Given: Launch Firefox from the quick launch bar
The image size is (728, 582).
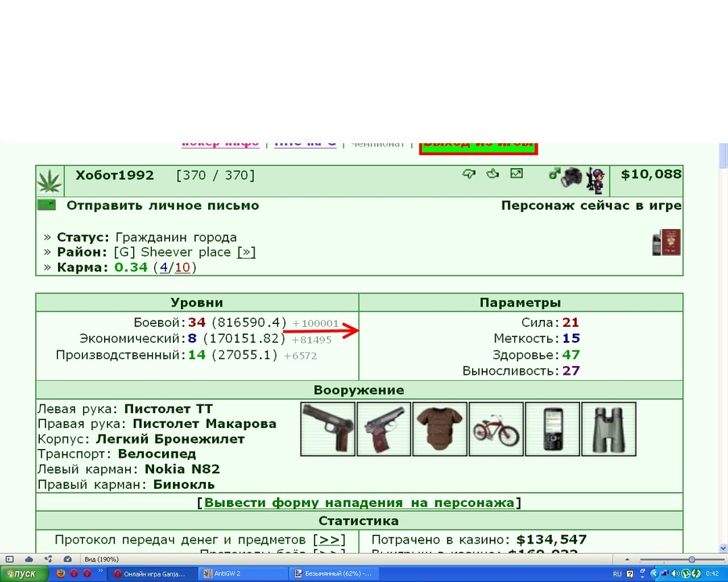Looking at the screenshot, I should 61,573.
